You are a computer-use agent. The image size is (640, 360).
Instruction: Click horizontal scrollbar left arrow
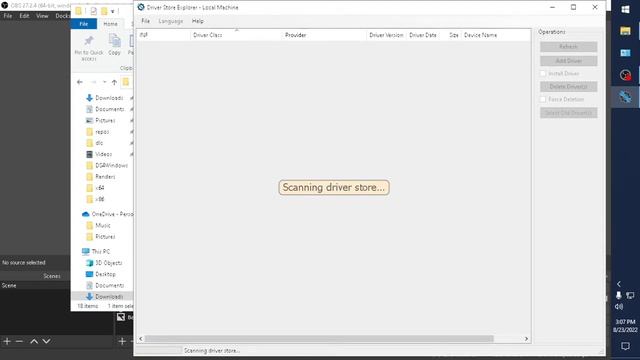pyautogui.click(x=141, y=338)
